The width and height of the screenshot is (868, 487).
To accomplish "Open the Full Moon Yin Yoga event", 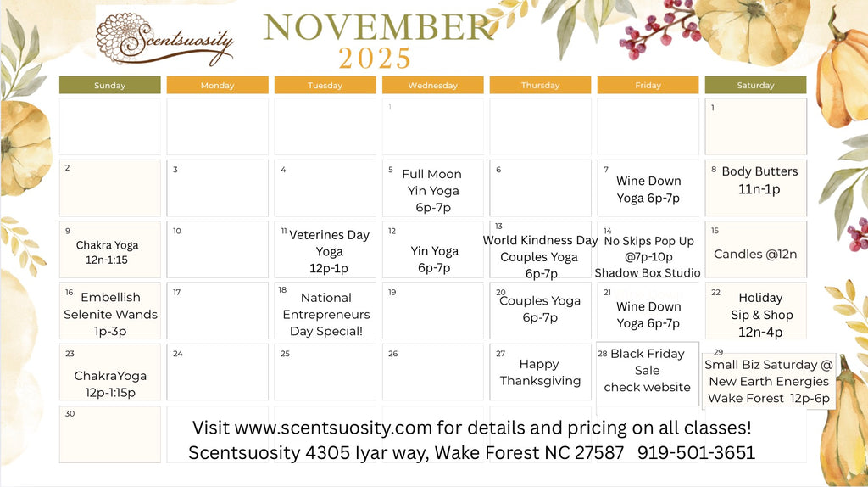I will click(432, 190).
